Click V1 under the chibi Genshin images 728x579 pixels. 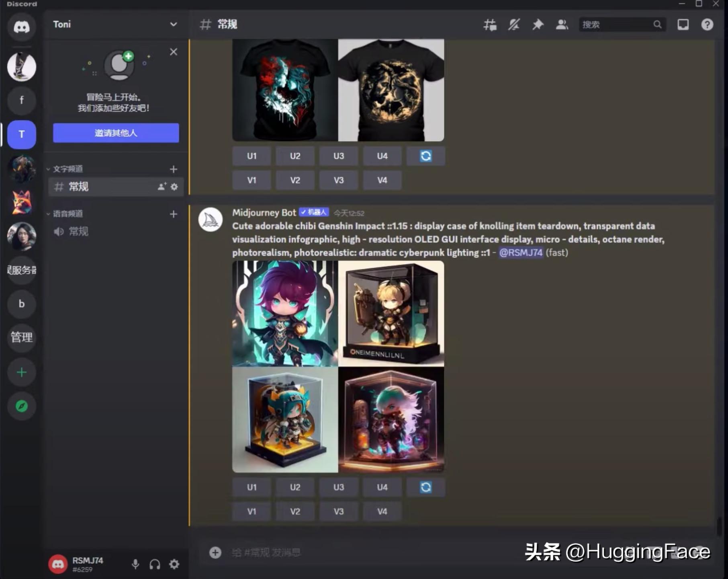252,511
